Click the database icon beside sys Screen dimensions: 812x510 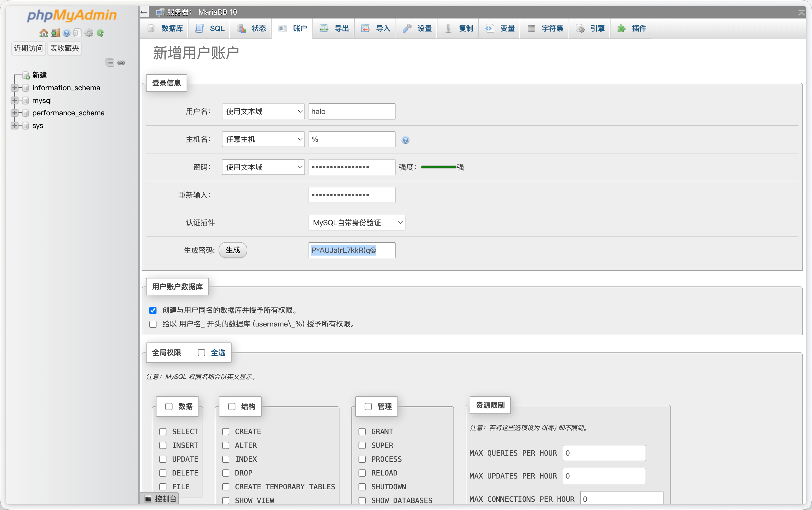(25, 126)
